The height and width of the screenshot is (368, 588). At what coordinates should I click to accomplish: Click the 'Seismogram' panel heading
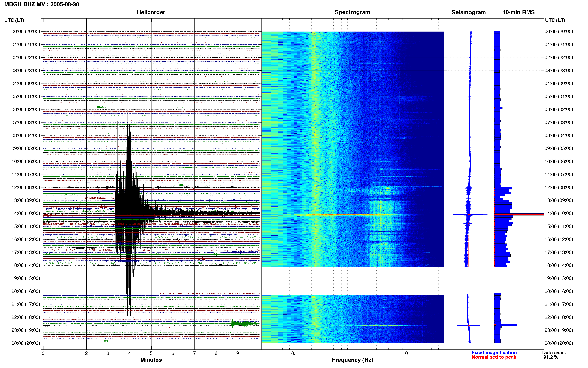click(468, 12)
